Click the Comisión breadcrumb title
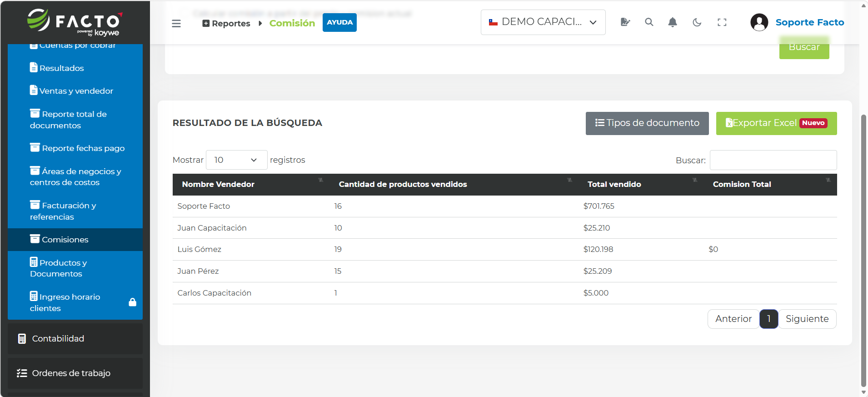Image resolution: width=868 pixels, height=397 pixels. tap(292, 23)
